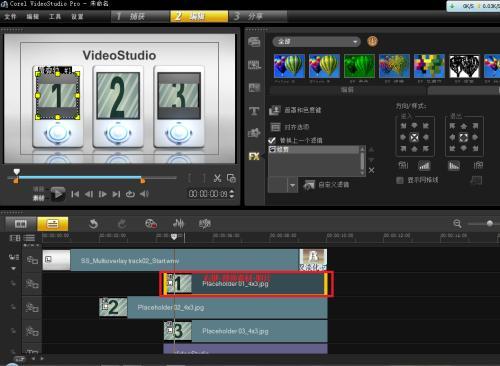The height and width of the screenshot is (366, 500).
Task: Open the Record/Capture option film-reel icon
Action: [151, 224]
